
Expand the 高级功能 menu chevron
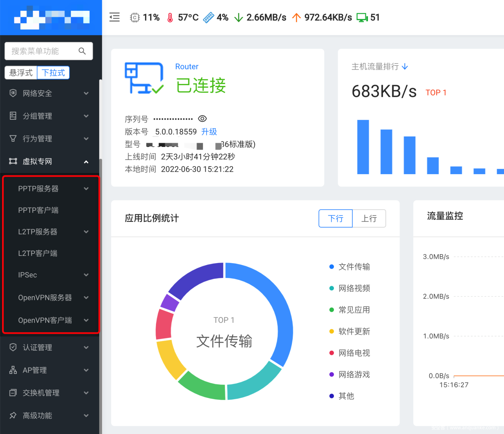tap(86, 416)
